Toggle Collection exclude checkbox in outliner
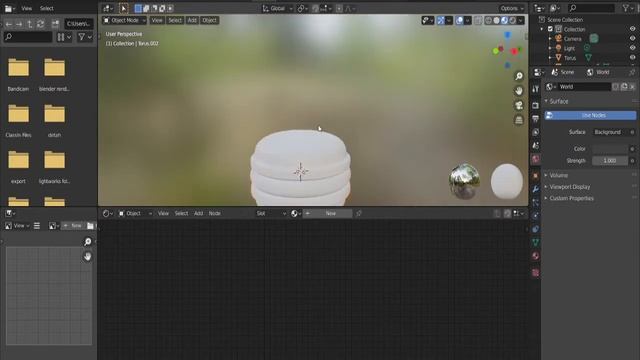The height and width of the screenshot is (360, 640). click(x=550, y=29)
